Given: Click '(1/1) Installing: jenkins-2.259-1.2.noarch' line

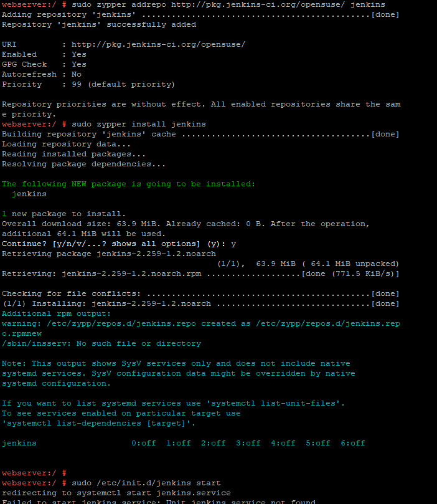Looking at the screenshot, I should coord(200,303).
